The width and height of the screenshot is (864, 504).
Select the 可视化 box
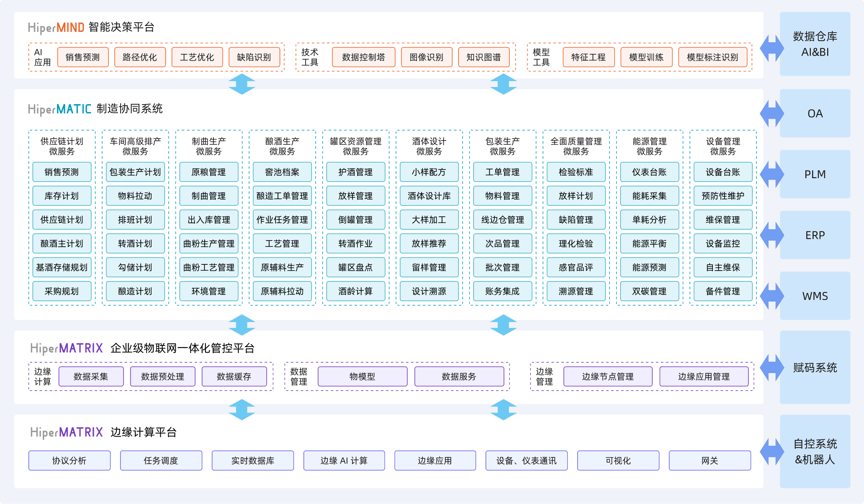(618, 461)
